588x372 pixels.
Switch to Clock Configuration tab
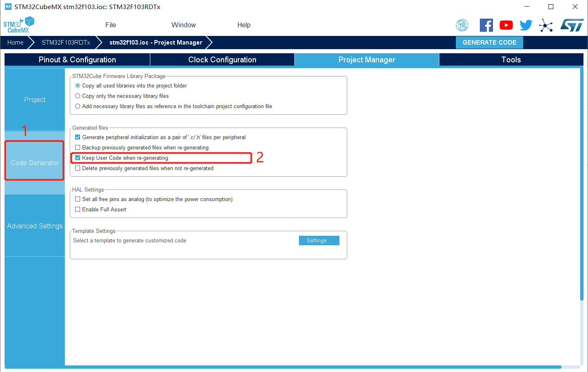click(x=222, y=59)
